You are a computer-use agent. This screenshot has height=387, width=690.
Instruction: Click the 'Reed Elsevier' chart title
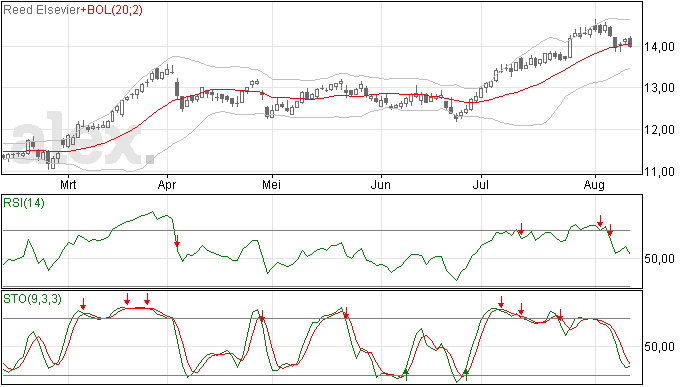(x=41, y=10)
